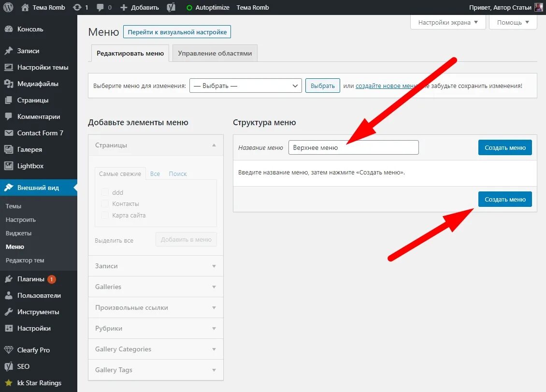Expand the Произвольные ссылки panel arrow
The image size is (546, 392).
pos(214,308)
